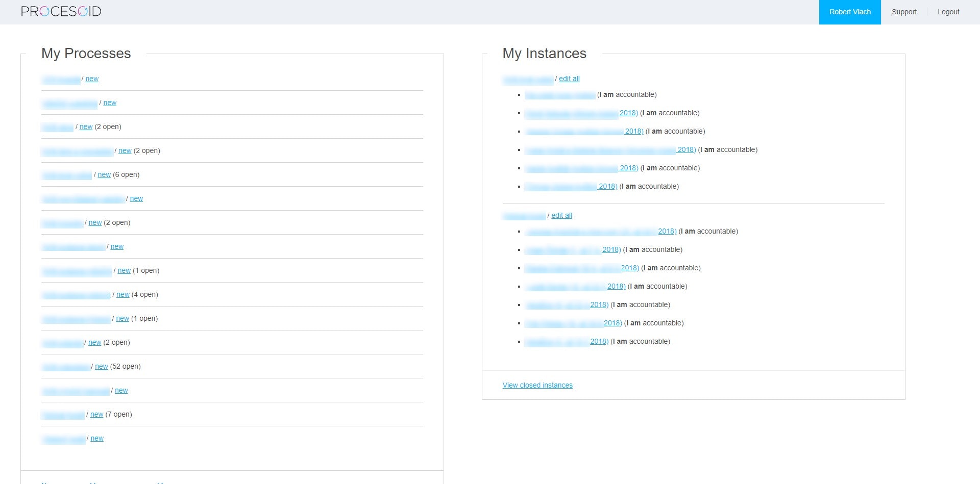Open View closed instances link

click(x=537, y=385)
